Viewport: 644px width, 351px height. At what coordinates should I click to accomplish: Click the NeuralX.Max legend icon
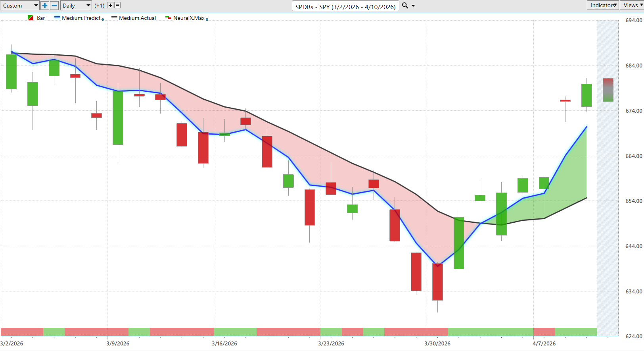[x=168, y=18]
